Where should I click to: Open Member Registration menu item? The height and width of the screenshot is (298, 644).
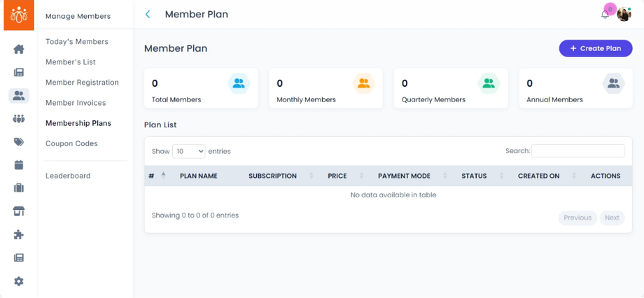82,83
